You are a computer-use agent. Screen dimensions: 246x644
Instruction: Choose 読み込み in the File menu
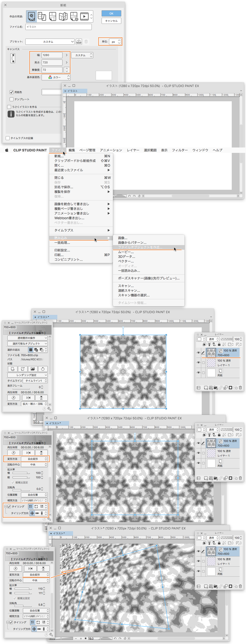[x=81, y=238]
